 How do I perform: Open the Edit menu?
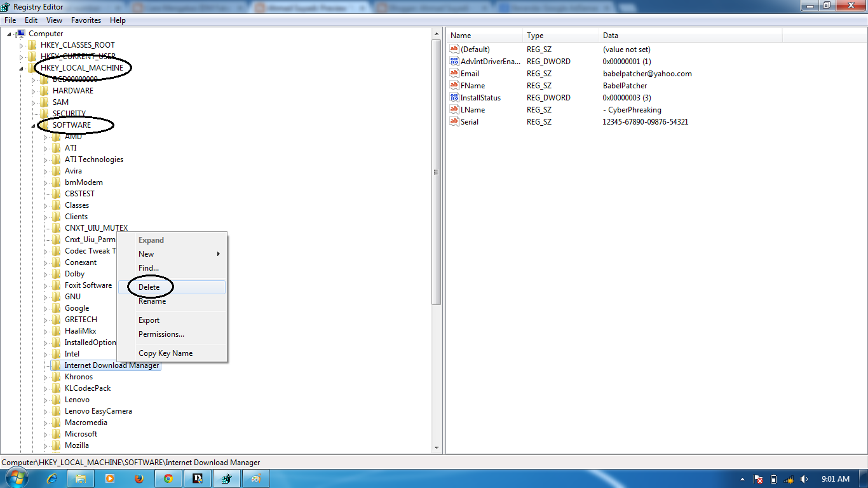pos(31,20)
